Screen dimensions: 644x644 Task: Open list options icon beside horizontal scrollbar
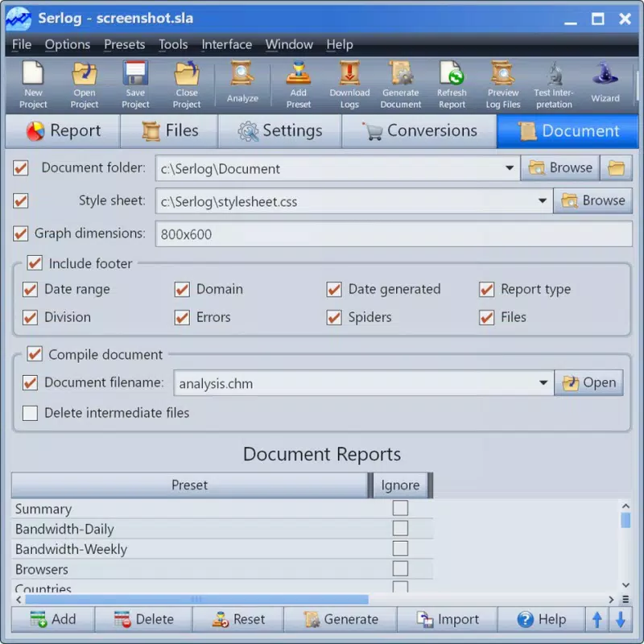click(x=625, y=599)
